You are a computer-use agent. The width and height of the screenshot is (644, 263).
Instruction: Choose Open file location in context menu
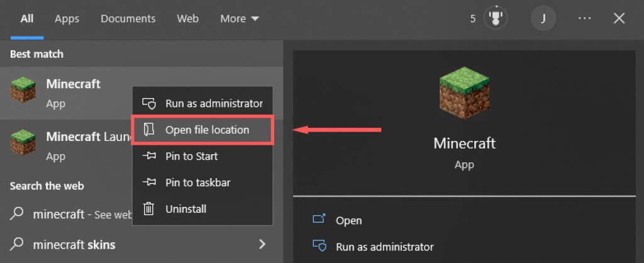[x=203, y=130]
